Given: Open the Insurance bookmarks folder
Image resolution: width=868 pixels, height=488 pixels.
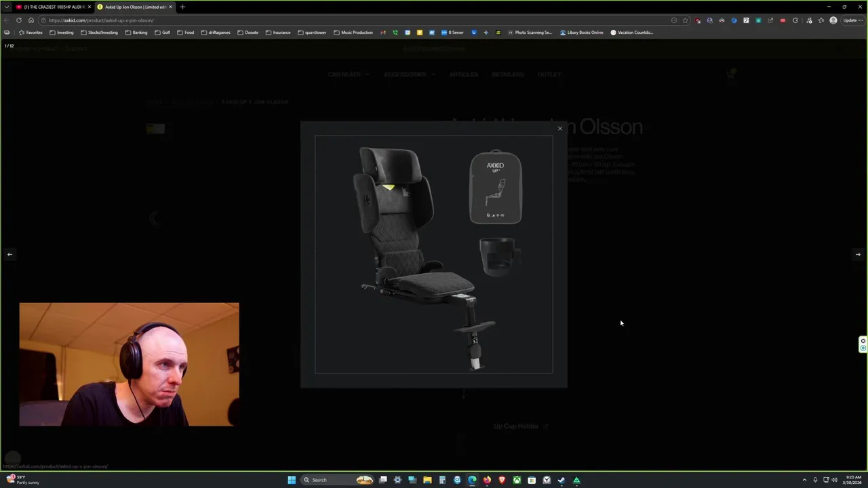Looking at the screenshot, I should tap(278, 33).
